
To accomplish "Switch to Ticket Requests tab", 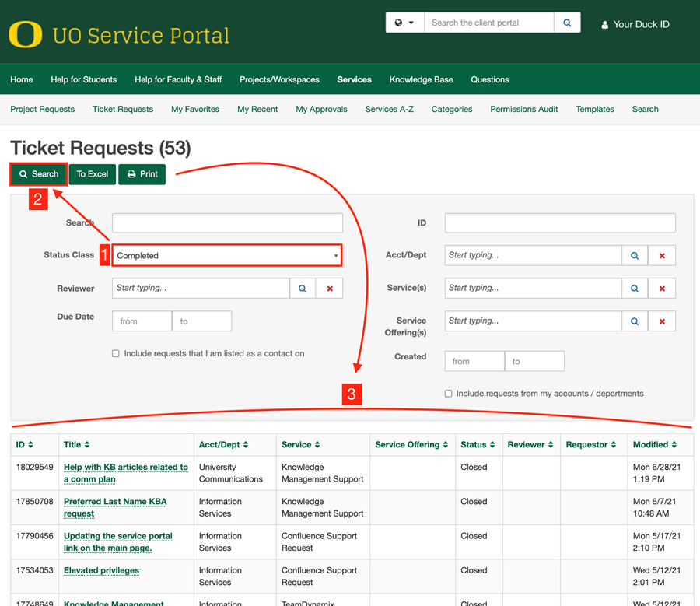I will click(123, 110).
